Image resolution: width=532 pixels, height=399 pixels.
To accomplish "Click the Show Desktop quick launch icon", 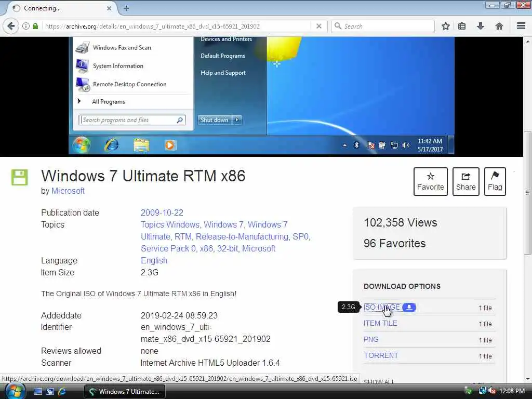I will [37, 392].
